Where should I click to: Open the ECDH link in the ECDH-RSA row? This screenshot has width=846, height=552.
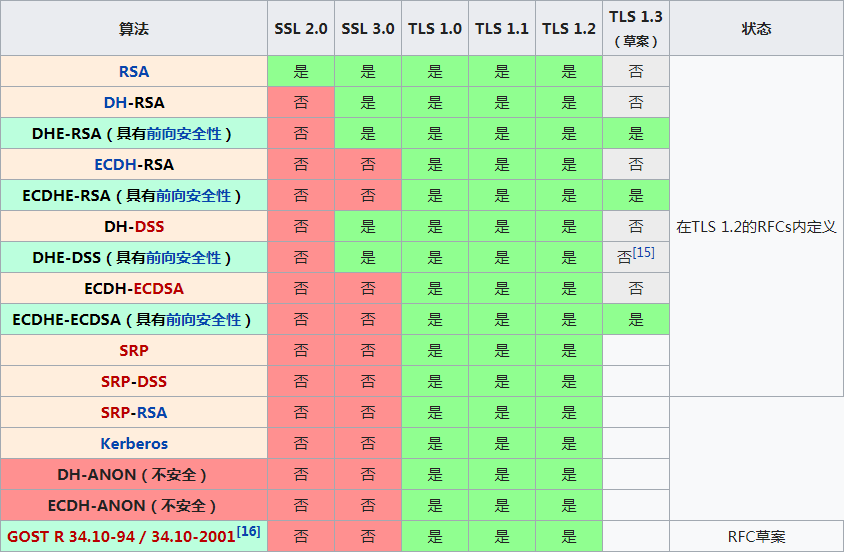[x=115, y=165]
